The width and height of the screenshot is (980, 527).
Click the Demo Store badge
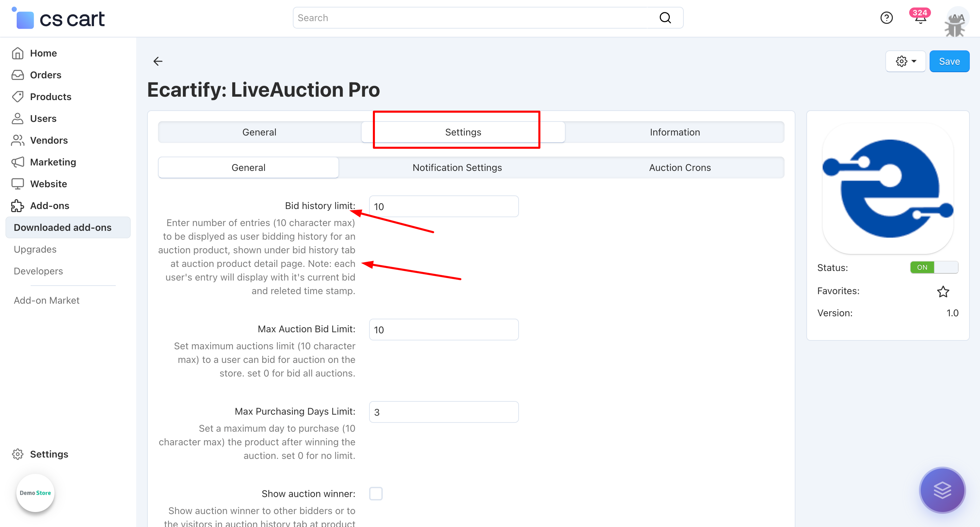pos(35,493)
